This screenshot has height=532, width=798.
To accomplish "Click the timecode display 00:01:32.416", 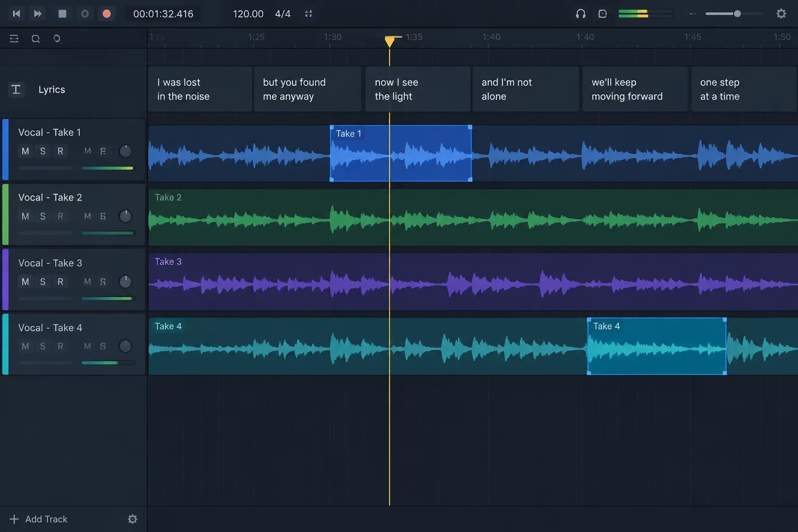I will point(163,14).
